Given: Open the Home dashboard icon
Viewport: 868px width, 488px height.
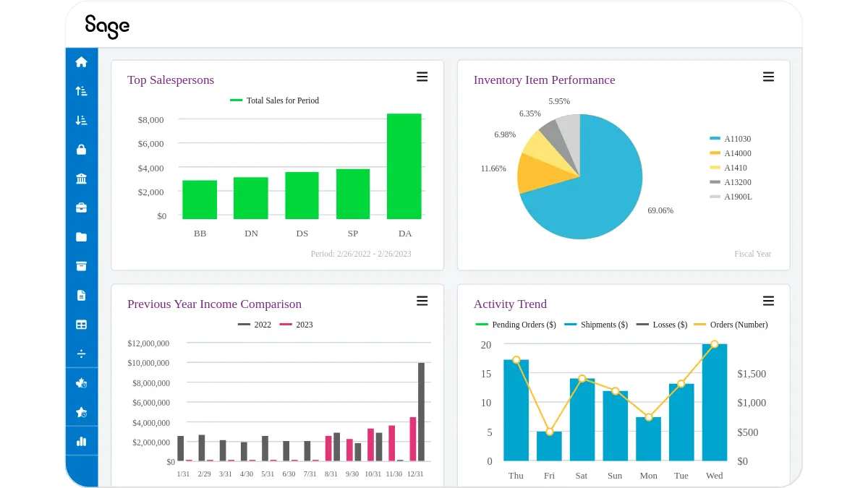Looking at the screenshot, I should 82,62.
